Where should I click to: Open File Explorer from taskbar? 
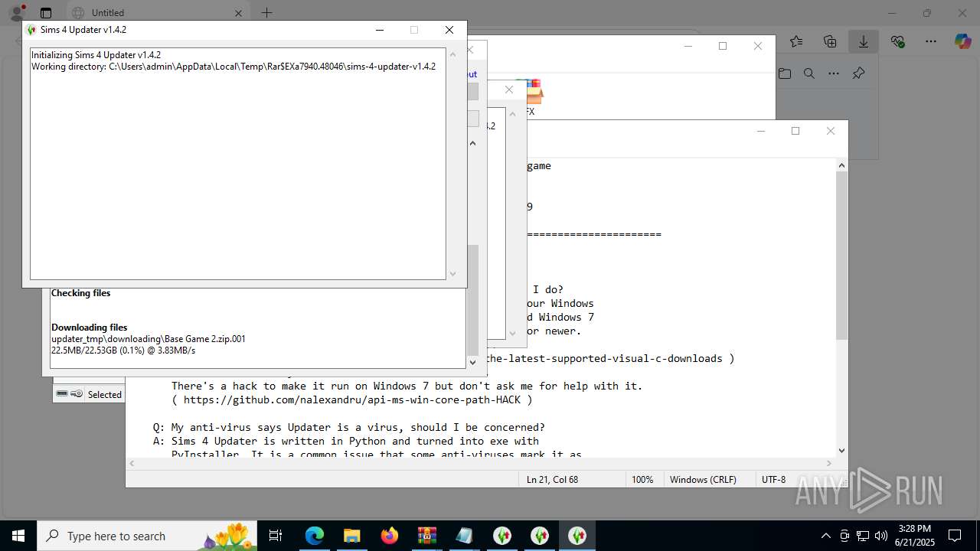click(351, 536)
